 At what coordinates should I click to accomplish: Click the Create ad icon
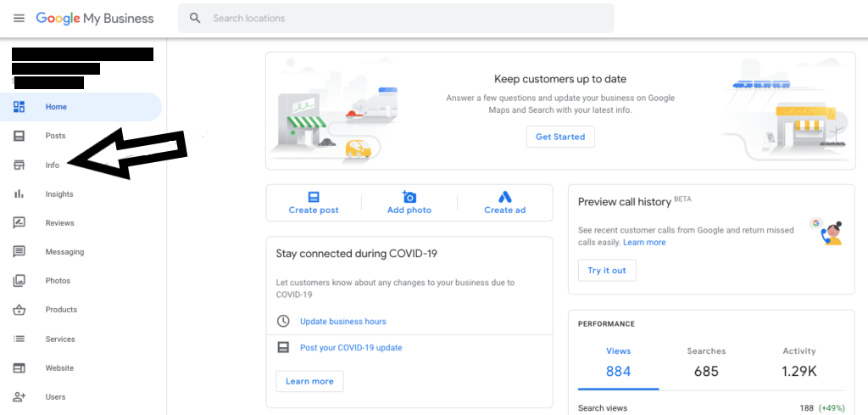505,196
